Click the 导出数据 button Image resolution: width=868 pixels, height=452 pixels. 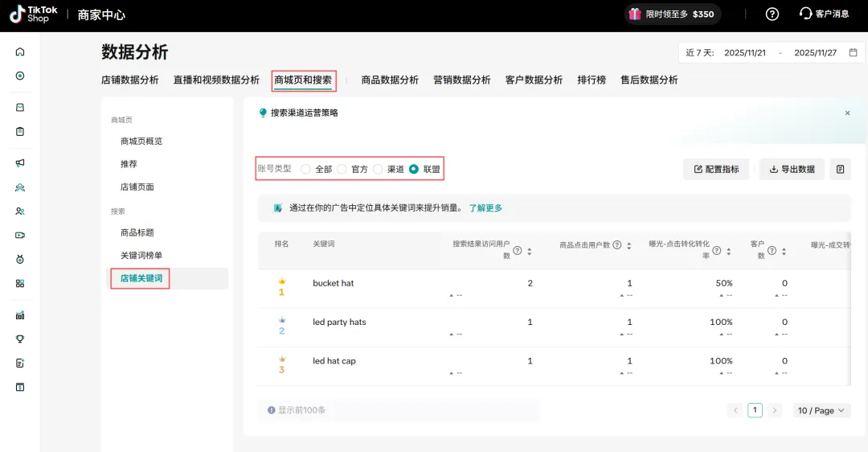coord(792,169)
